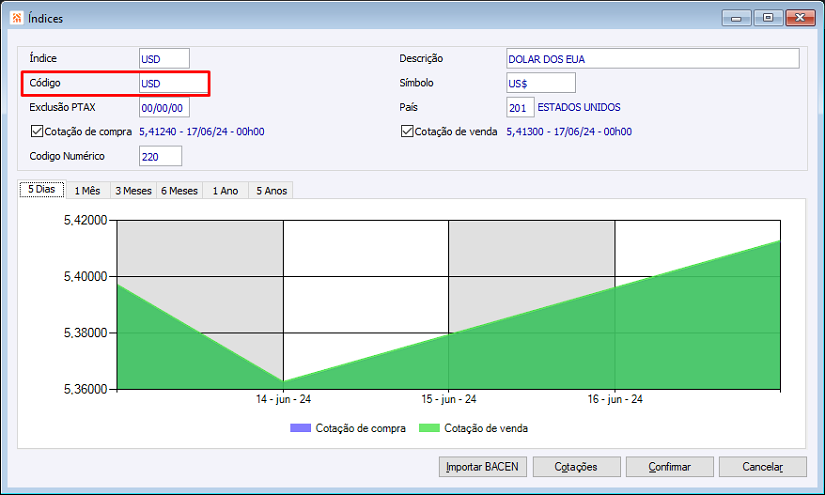Open Cotações button
This screenshot has height=495, width=825.
[x=576, y=467]
